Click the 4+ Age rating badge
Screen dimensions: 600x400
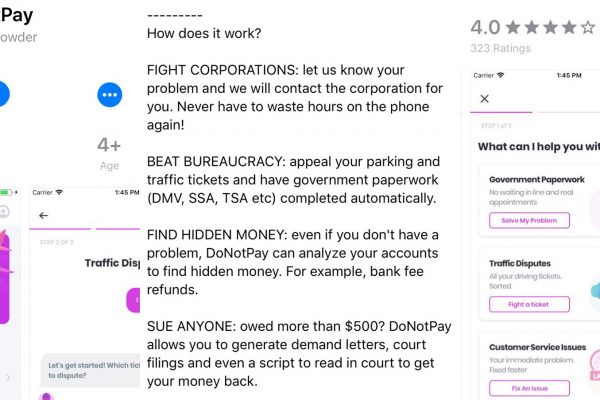click(x=109, y=153)
